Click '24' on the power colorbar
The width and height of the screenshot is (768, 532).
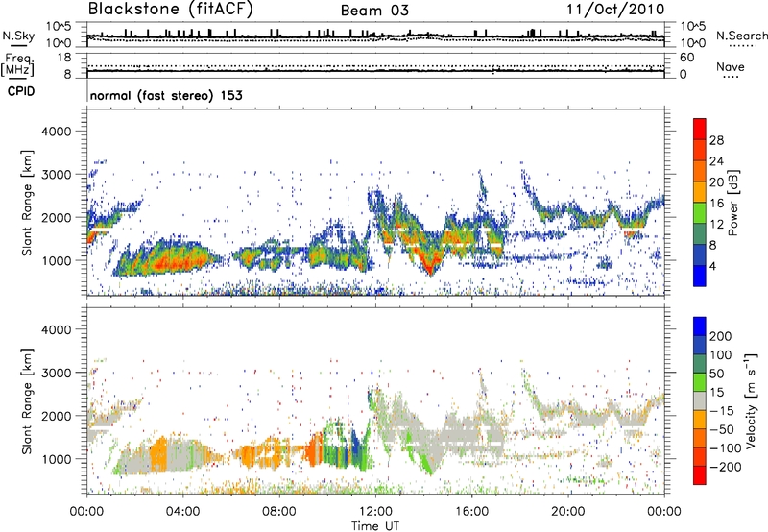pos(716,161)
